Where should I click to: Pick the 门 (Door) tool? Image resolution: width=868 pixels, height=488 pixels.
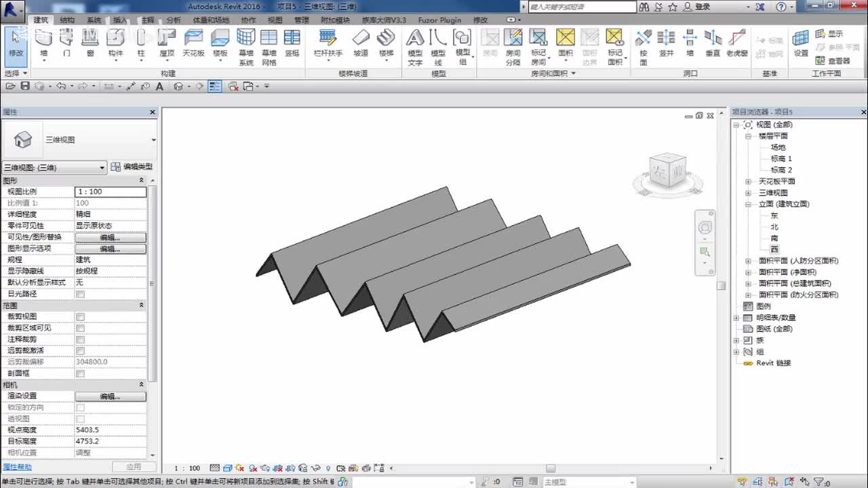[66, 44]
